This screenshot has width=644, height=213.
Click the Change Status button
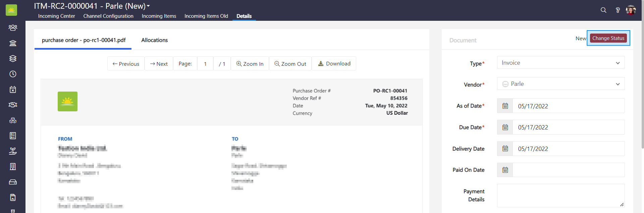point(608,38)
